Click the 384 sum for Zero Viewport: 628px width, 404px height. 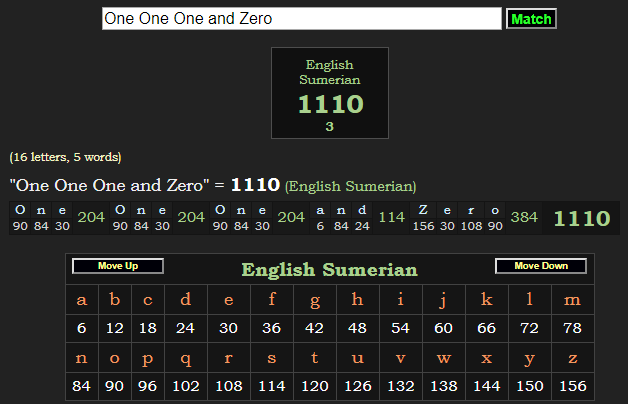coord(524,218)
